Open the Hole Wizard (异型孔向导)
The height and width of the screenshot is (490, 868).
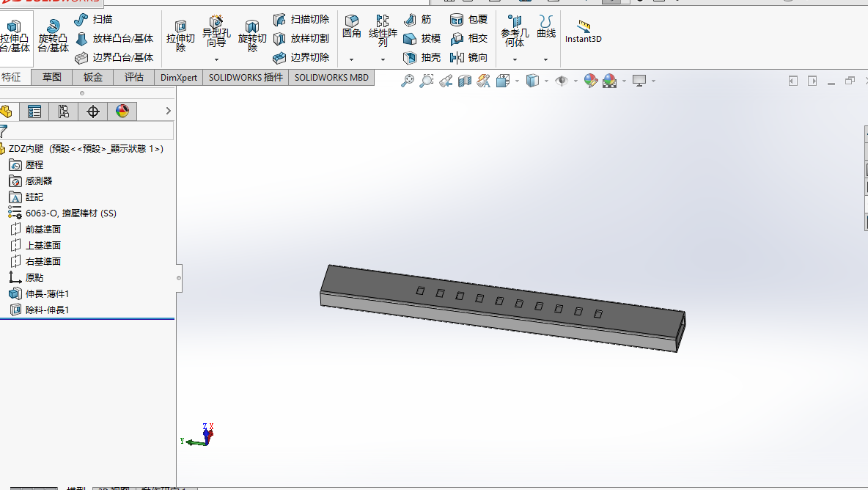pyautogui.click(x=216, y=32)
